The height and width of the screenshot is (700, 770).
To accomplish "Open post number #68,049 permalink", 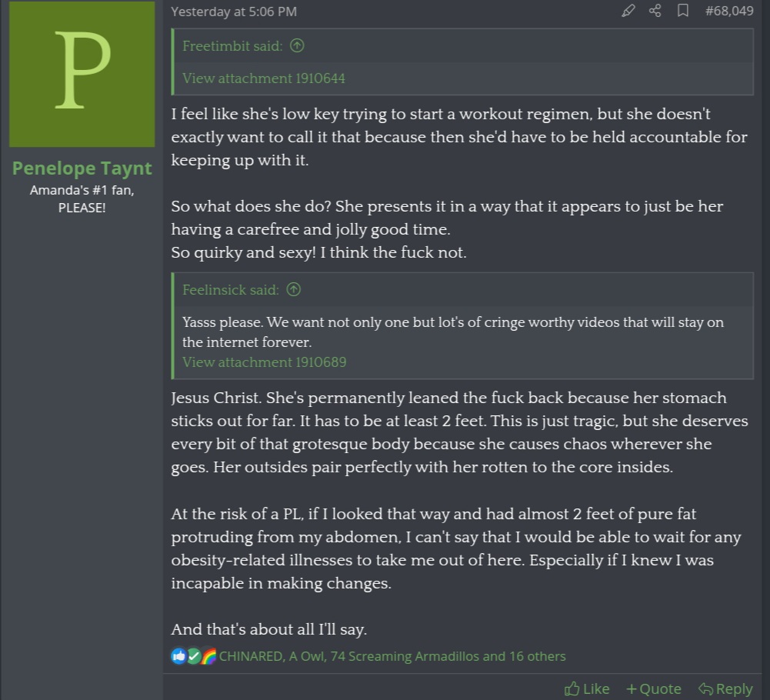I will point(728,11).
